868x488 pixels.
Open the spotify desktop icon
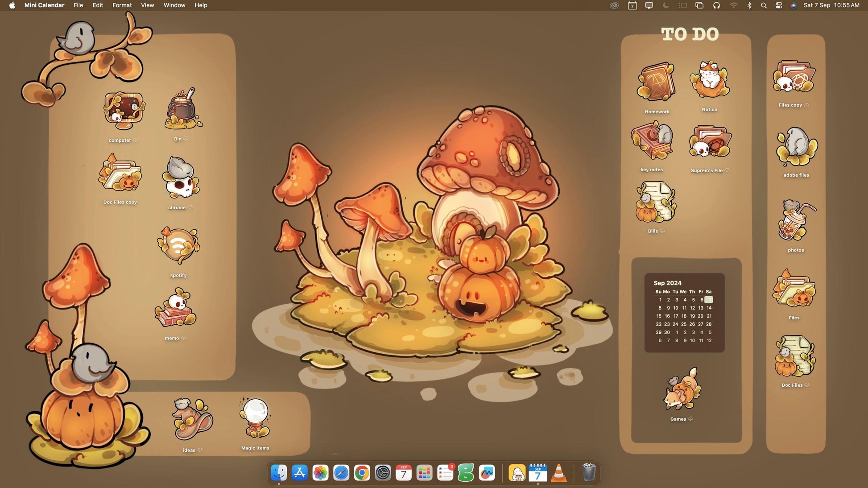tap(178, 246)
